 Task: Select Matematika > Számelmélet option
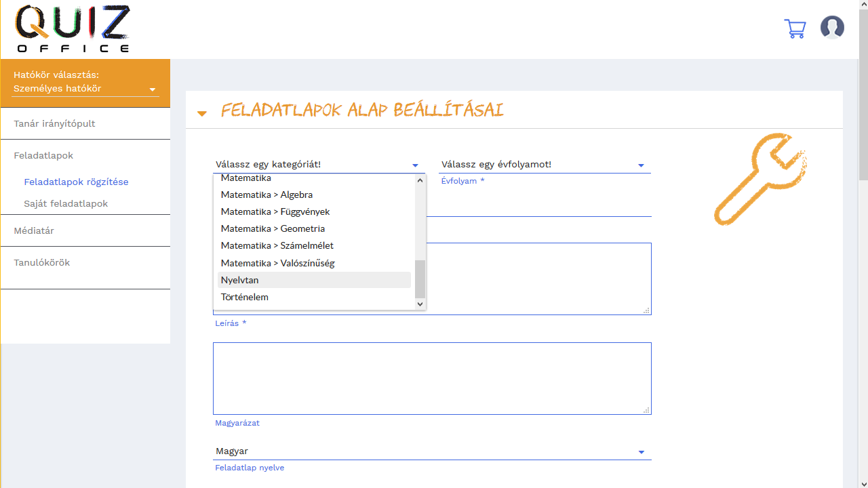coord(314,245)
